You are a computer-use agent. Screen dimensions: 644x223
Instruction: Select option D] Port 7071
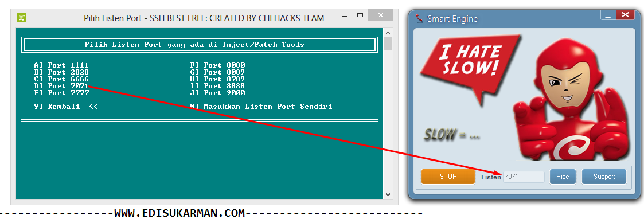[x=61, y=86]
